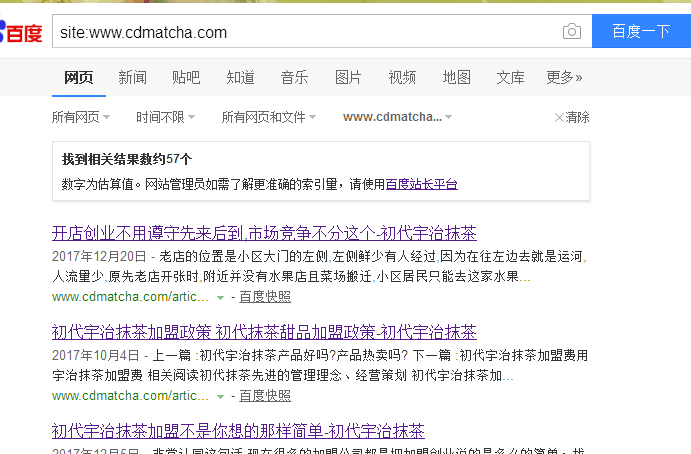The width and height of the screenshot is (691, 454).
Task: Expand the 更多» tab menu
Action: 565,78
